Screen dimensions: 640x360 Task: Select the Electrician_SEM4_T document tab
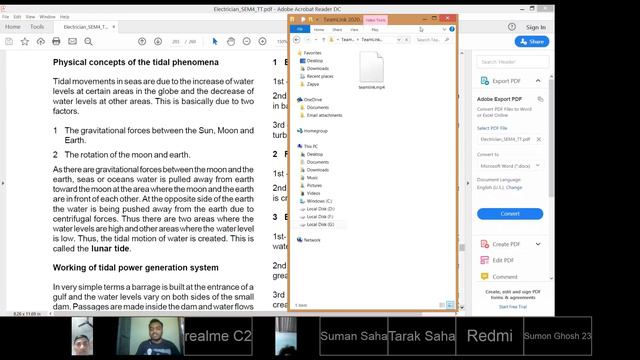click(x=86, y=27)
